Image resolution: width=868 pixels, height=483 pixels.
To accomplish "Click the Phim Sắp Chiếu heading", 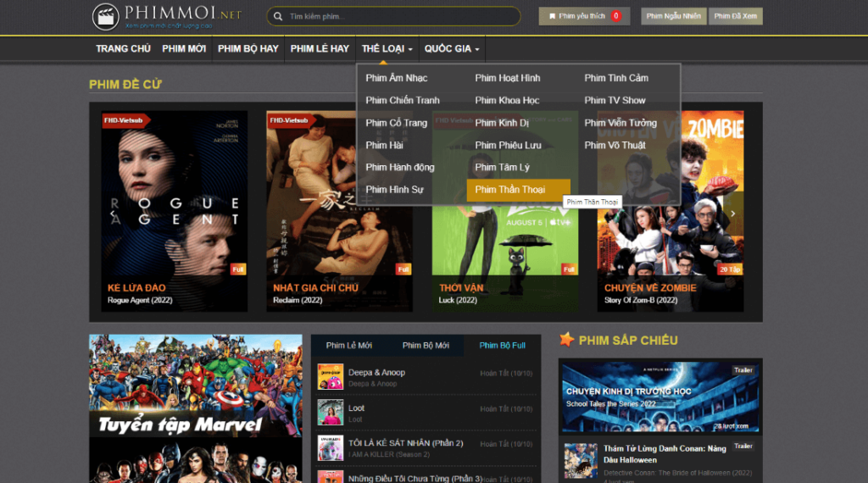I will 628,341.
